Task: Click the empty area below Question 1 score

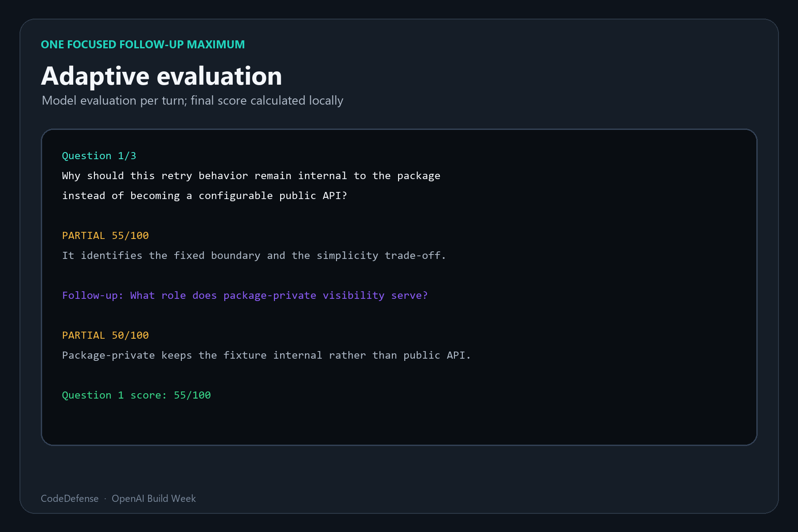Action: click(x=399, y=423)
